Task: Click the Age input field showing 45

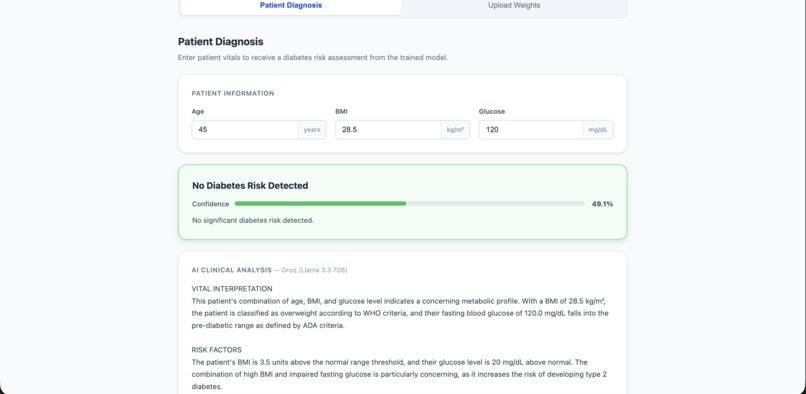Action: [x=245, y=130]
